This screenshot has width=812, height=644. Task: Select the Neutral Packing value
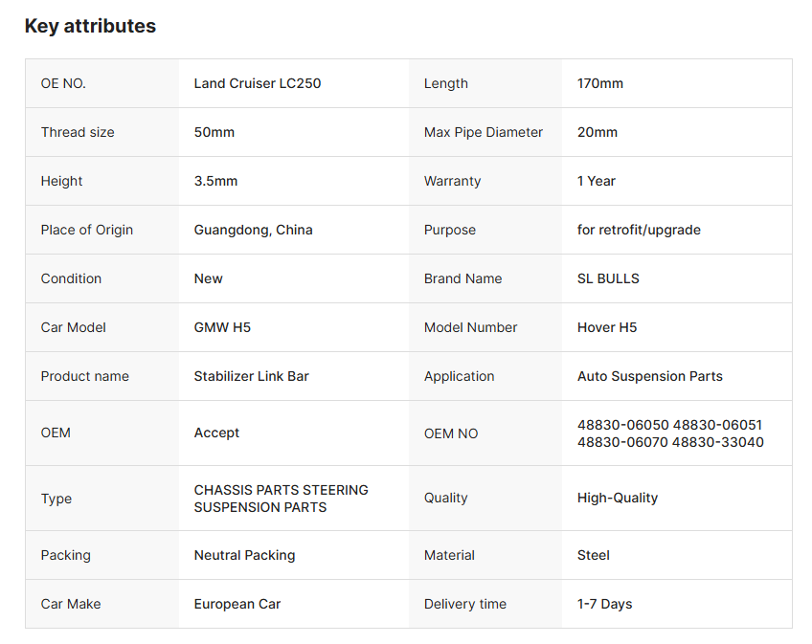(x=244, y=555)
